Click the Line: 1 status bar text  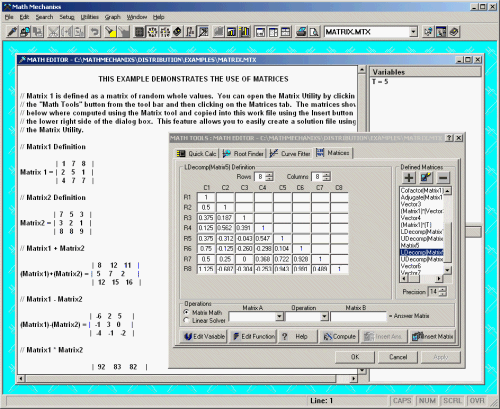click(321, 401)
